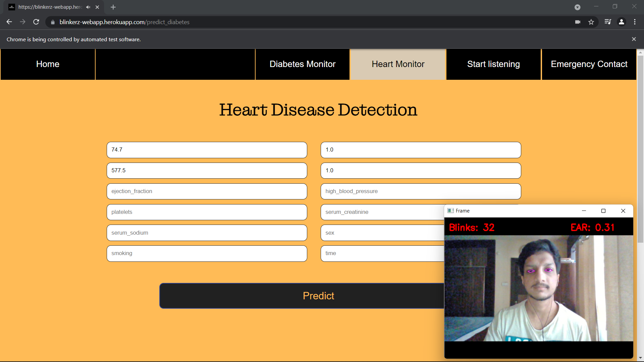Focus the ejection_fraction input field

pos(207,191)
